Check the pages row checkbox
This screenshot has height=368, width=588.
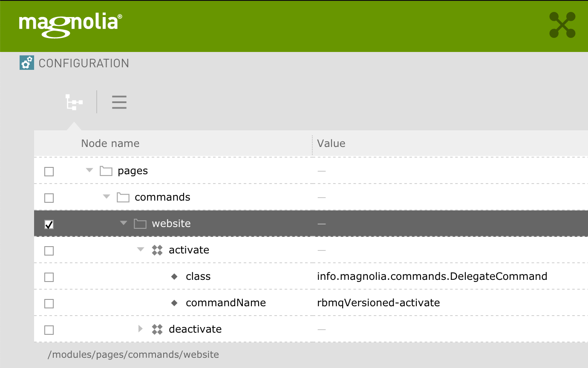pyautogui.click(x=49, y=172)
